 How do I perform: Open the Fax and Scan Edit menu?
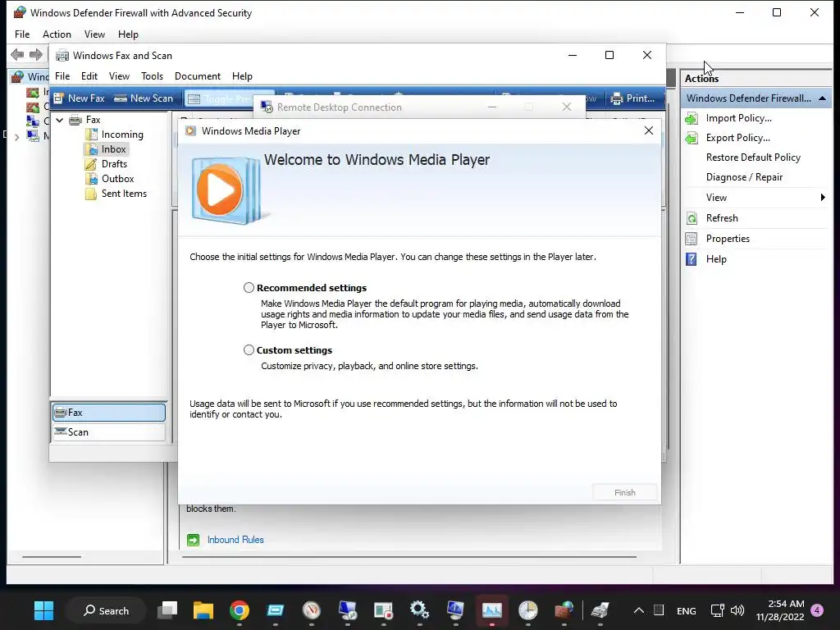click(x=89, y=76)
